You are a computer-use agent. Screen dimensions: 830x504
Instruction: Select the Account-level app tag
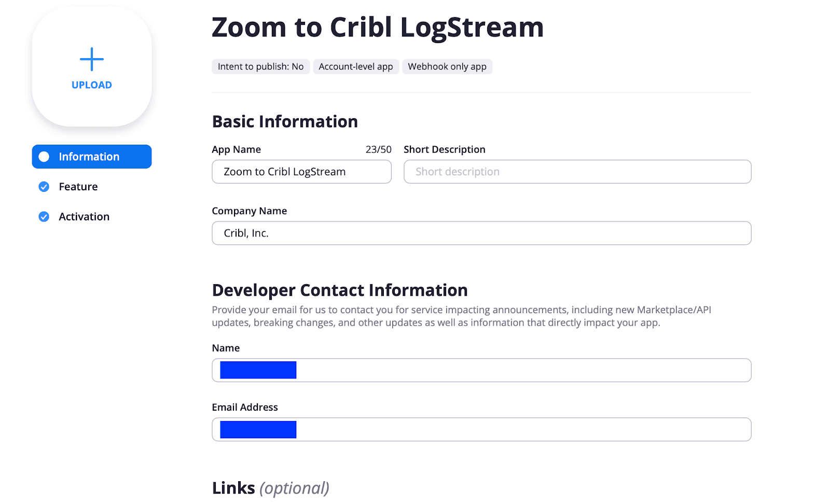(356, 67)
